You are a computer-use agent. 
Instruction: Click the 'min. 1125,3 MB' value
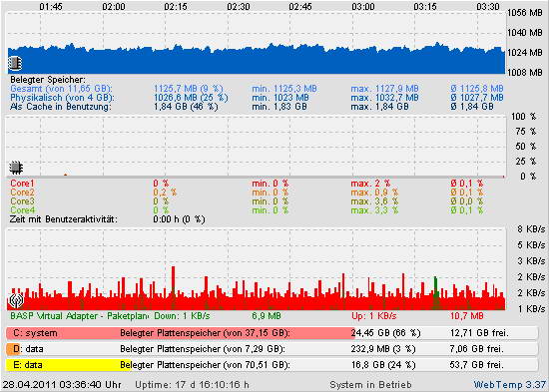284,89
